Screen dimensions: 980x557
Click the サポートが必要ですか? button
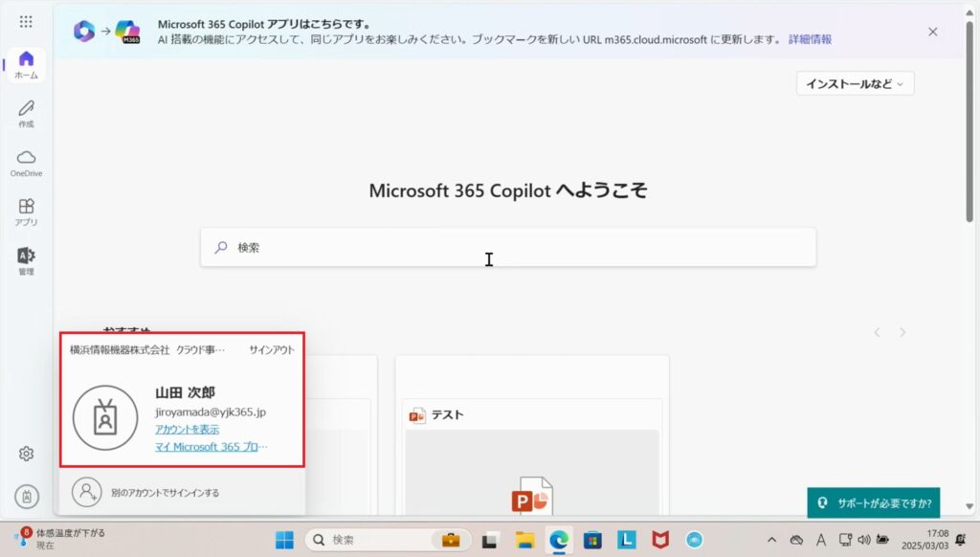(x=874, y=503)
